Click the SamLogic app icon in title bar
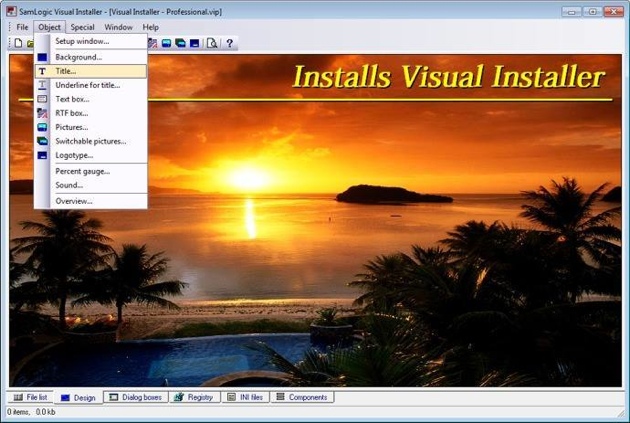Image resolution: width=630 pixels, height=423 pixels. click(x=11, y=11)
